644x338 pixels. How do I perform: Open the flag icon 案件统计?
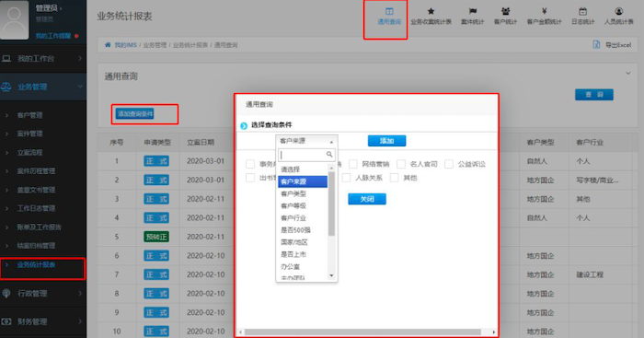[x=472, y=11]
